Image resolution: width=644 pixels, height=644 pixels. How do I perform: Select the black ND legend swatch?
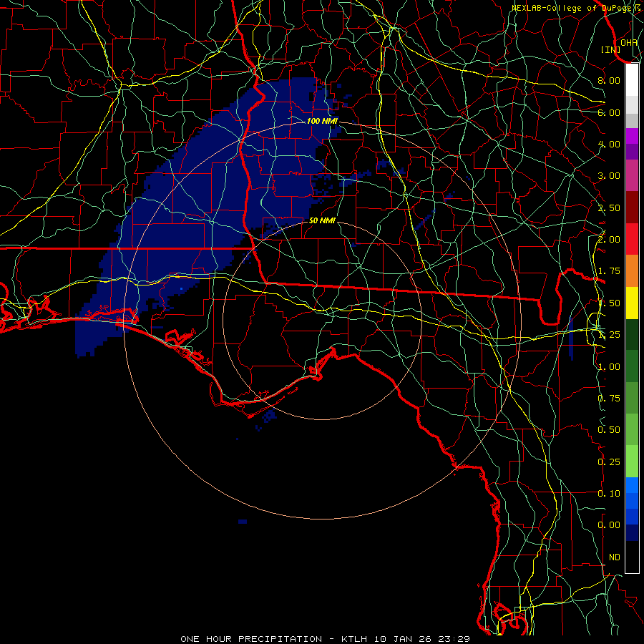click(632, 557)
